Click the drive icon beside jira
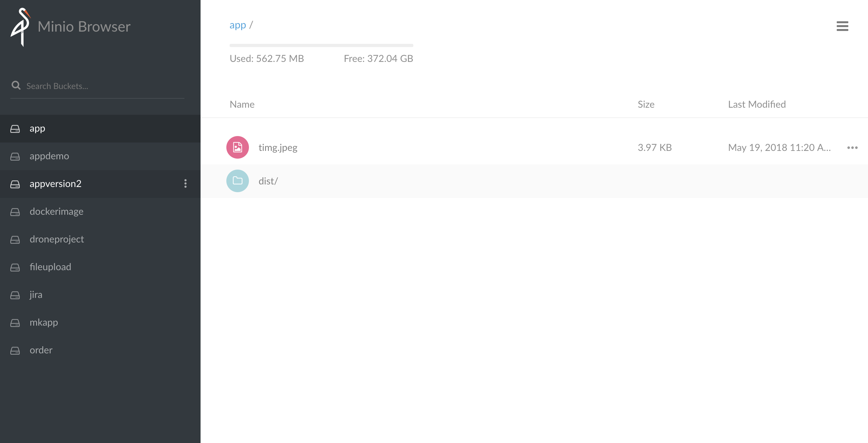The height and width of the screenshot is (443, 868). 15,295
